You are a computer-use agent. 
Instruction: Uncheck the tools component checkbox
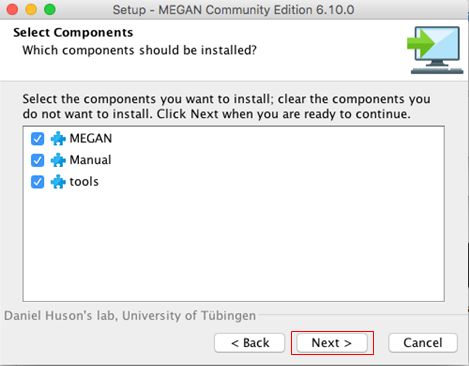pyautogui.click(x=37, y=182)
